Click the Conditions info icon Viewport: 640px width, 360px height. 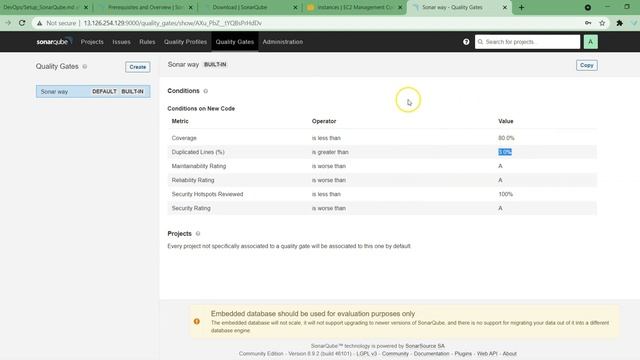point(206,91)
